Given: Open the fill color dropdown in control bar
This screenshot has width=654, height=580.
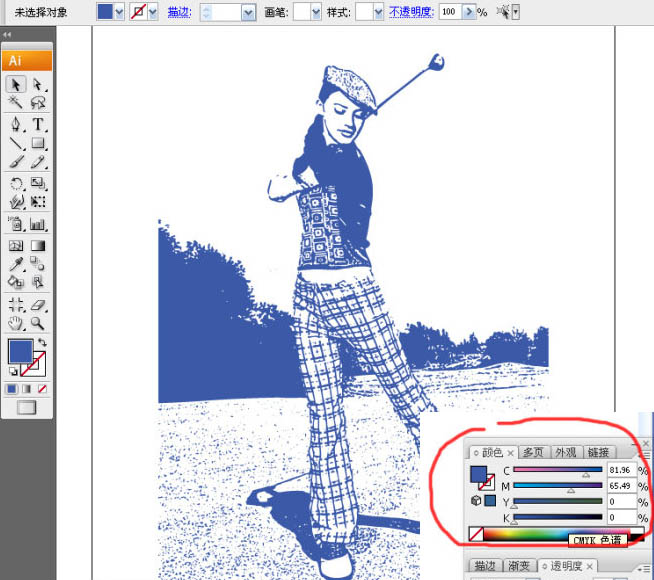Looking at the screenshot, I should pyautogui.click(x=120, y=12).
